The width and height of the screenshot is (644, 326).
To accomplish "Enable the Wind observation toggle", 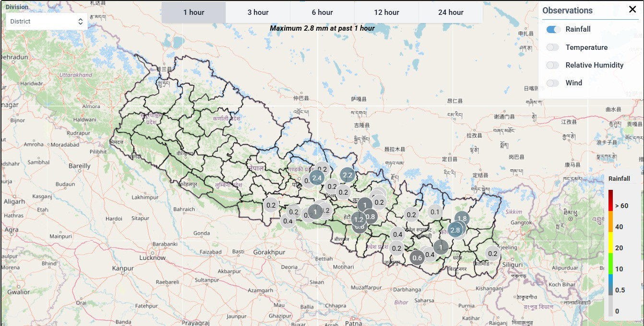I will [x=553, y=83].
